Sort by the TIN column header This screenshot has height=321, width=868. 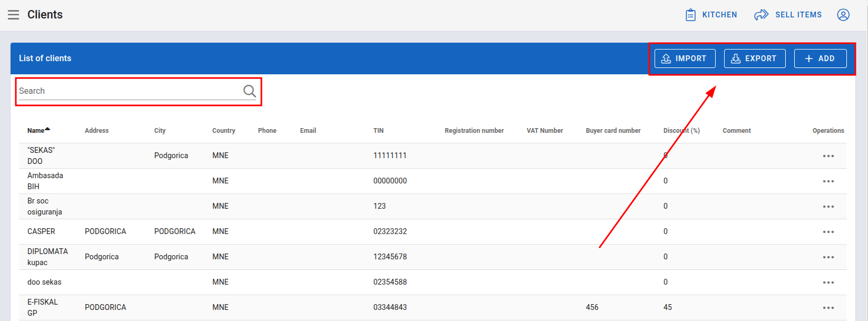(x=378, y=131)
